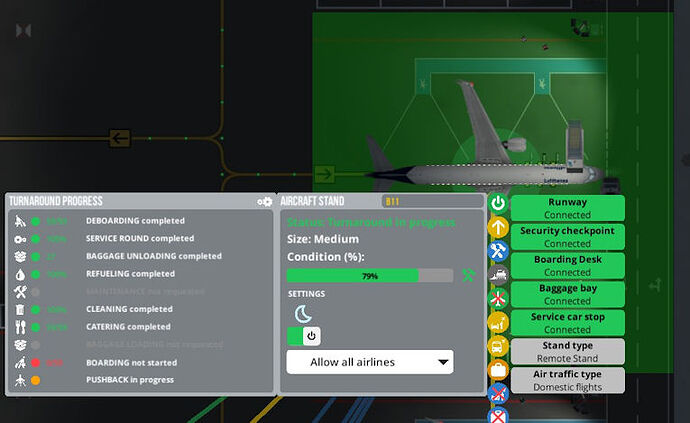690x423 pixels.
Task: Select the Security checkpoint connection button
Action: pos(567,237)
